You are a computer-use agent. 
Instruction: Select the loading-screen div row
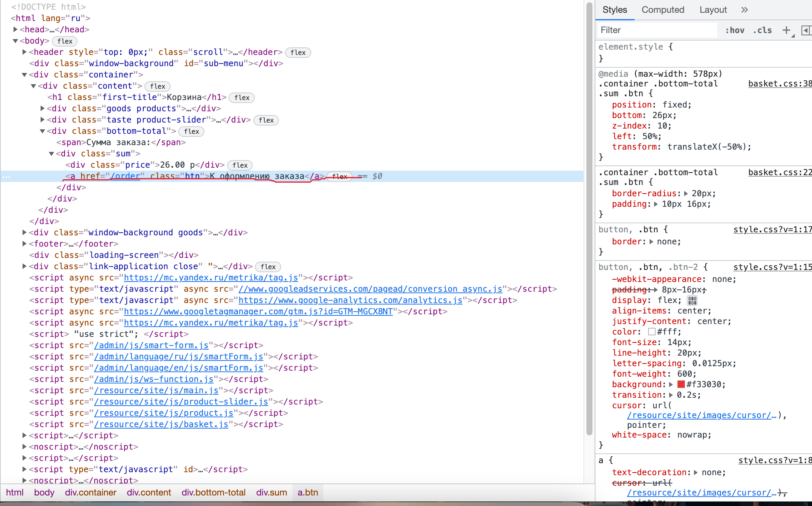(114, 255)
